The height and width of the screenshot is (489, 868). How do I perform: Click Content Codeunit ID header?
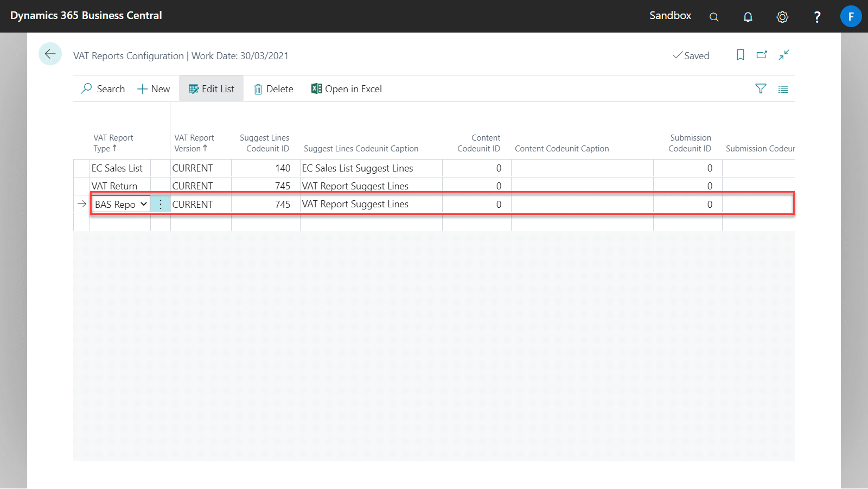pos(478,143)
